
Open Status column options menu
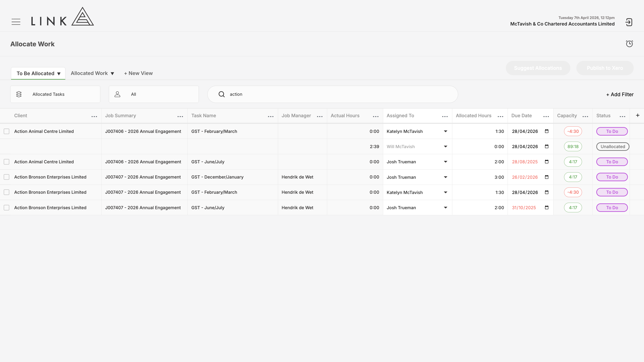[x=623, y=116]
